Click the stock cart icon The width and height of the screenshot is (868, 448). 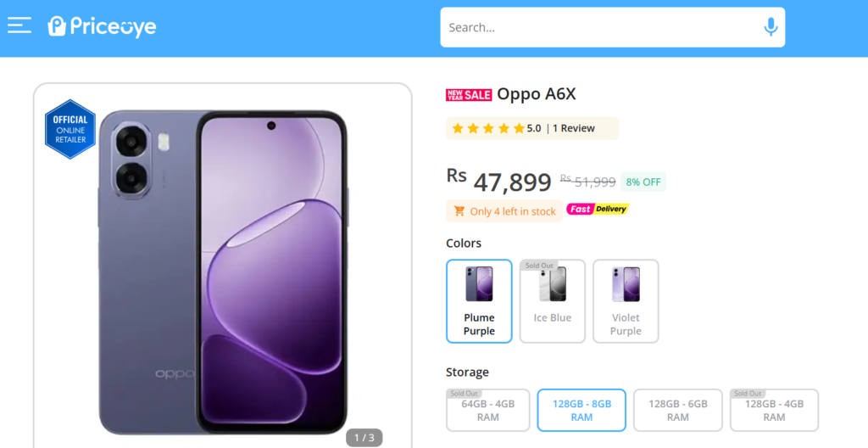[459, 211]
